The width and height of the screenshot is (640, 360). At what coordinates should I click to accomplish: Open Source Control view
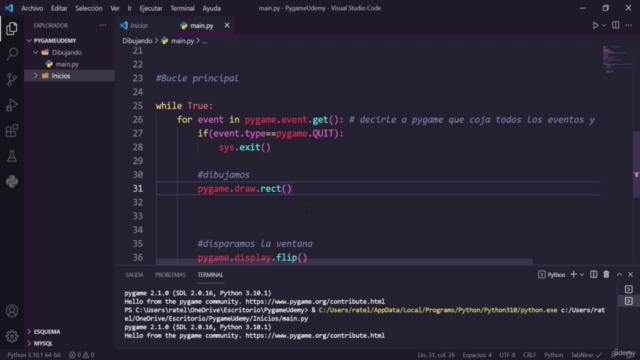[12, 79]
